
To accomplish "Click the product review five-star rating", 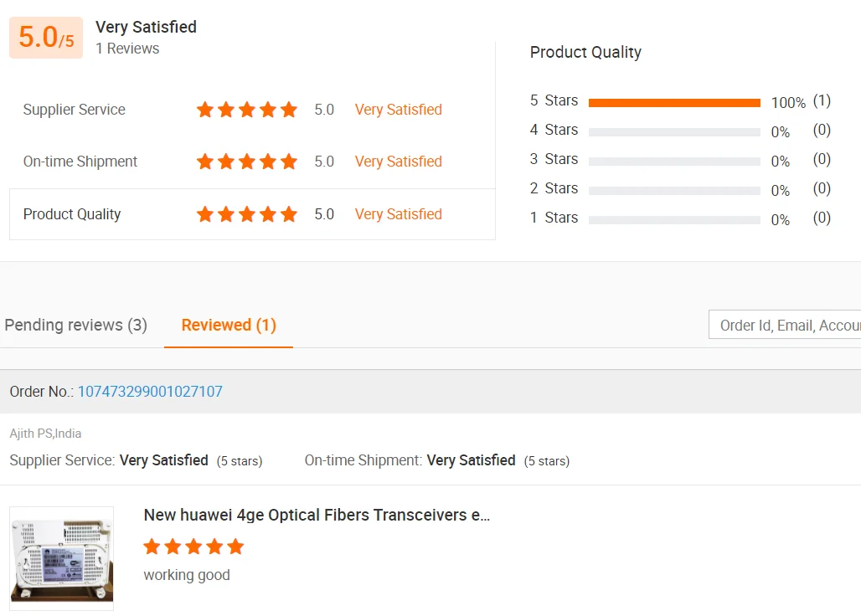I will click(193, 547).
